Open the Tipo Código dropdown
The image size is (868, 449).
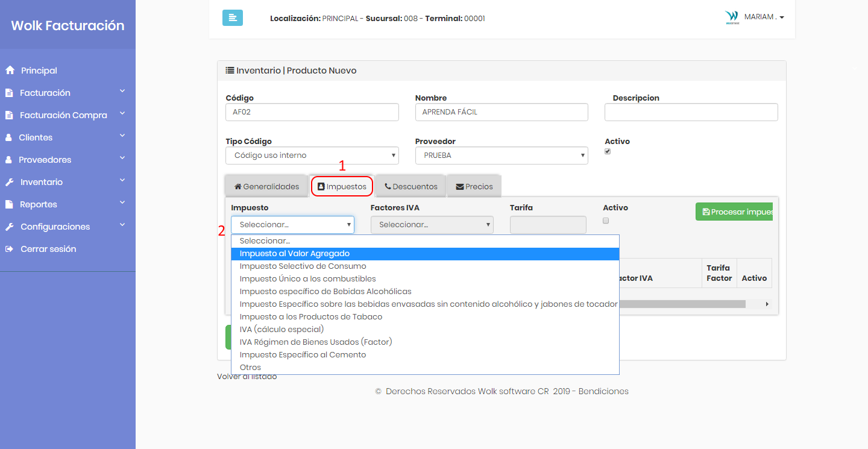point(312,155)
